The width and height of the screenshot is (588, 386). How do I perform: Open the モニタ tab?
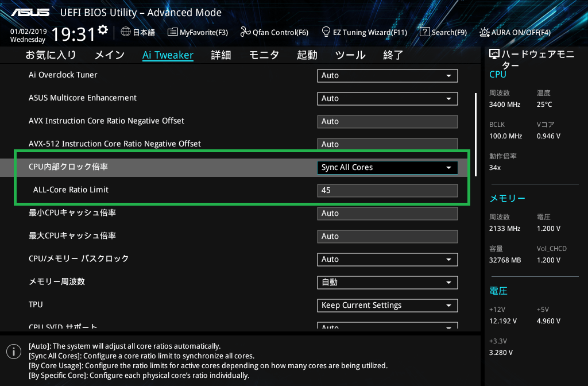tap(264, 55)
